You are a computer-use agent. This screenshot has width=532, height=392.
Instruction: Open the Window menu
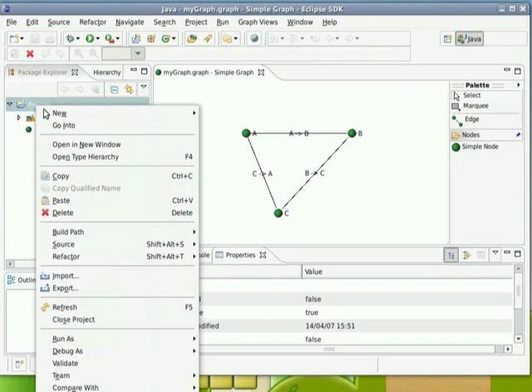(x=300, y=22)
